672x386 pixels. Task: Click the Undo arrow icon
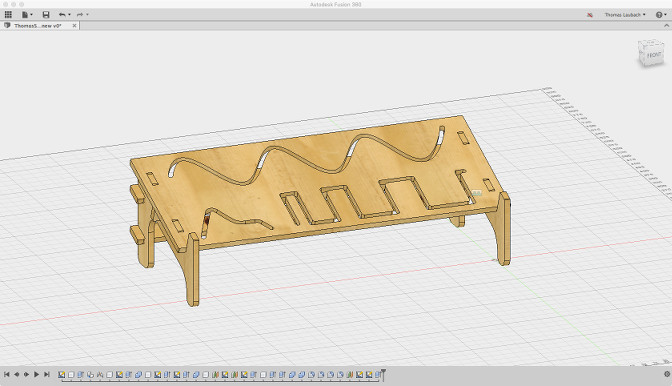tap(63, 15)
